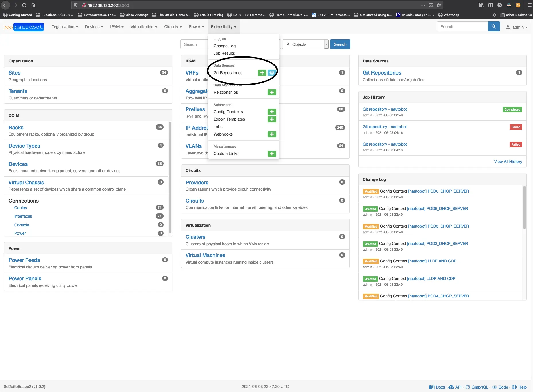Click the add Git Repository plus icon
This screenshot has height=392, width=533.
(x=262, y=73)
